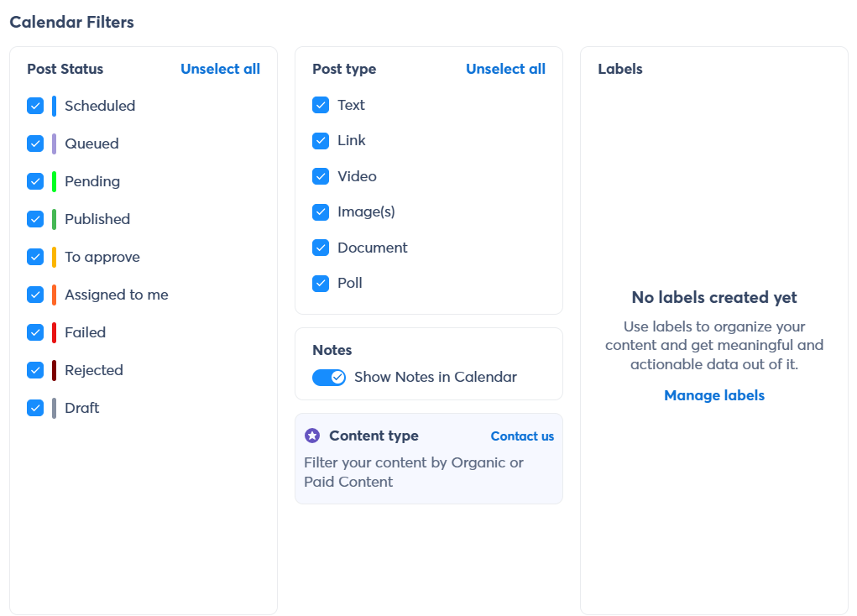Viewport: 857px width, 616px height.
Task: Toggle the Image(s) post type checkbox
Action: 321,212
